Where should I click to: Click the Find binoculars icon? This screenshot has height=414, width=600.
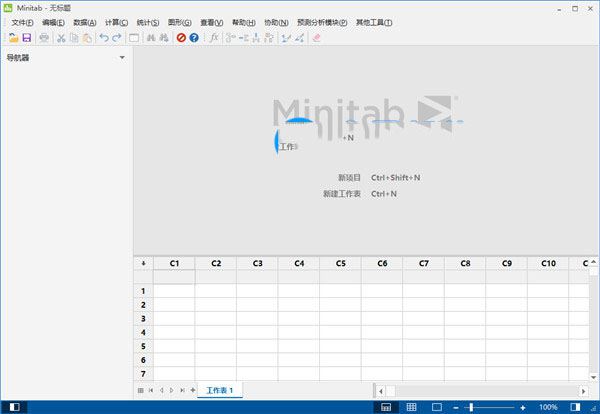(x=151, y=38)
